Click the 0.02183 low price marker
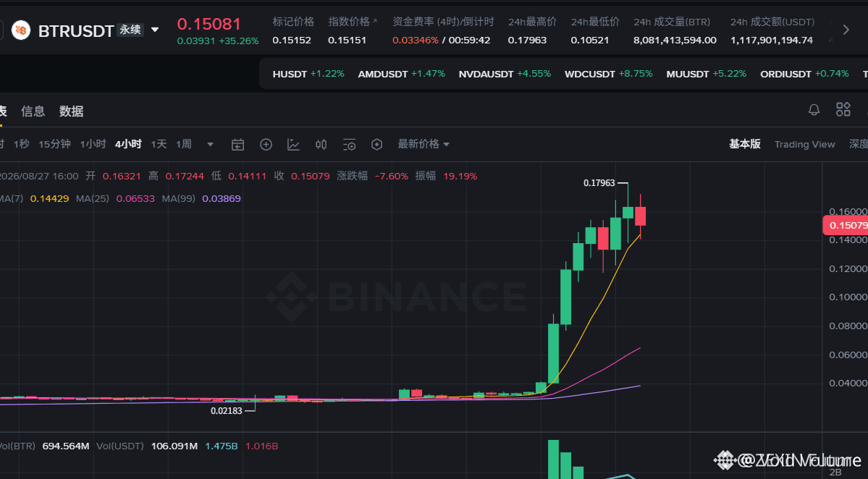 pyautogui.click(x=227, y=411)
